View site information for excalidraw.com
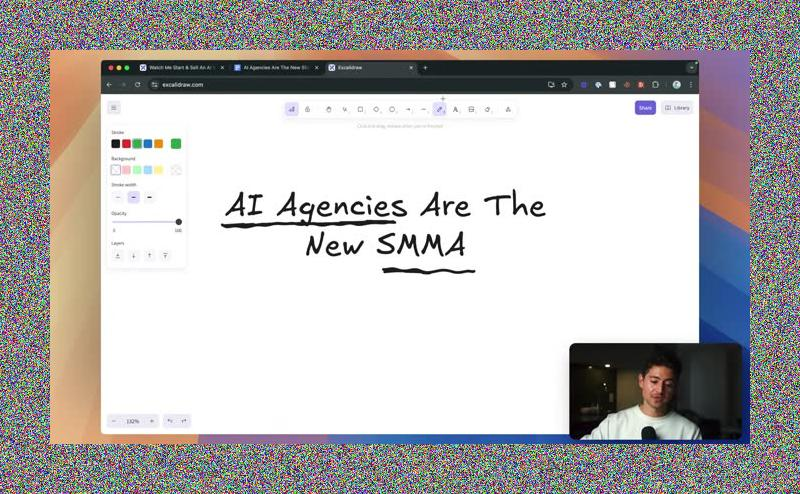This screenshot has height=494, width=800. point(155,85)
